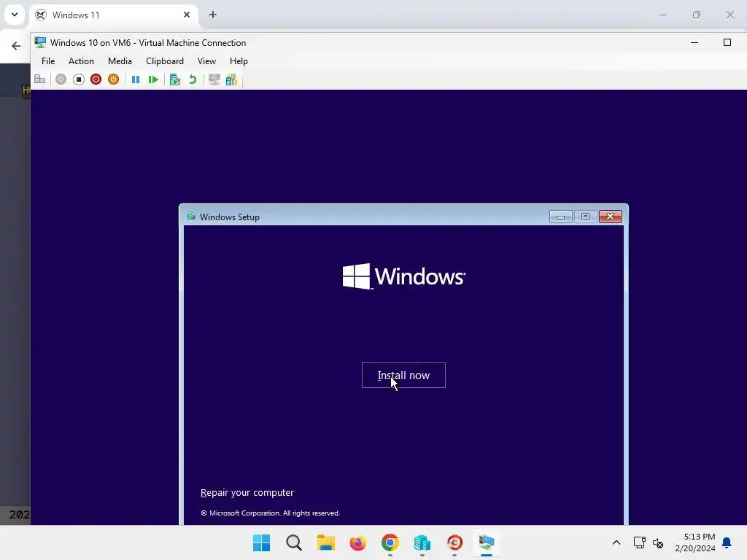Screen dimensions: 747x560
Task: Launch Firefox from taskbar
Action: coord(357,542)
